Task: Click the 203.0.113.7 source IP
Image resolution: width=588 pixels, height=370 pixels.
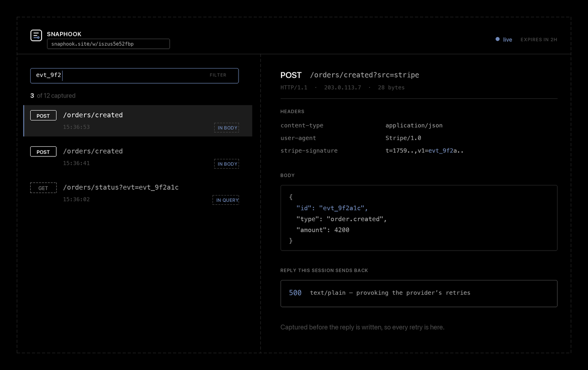Action: click(342, 87)
